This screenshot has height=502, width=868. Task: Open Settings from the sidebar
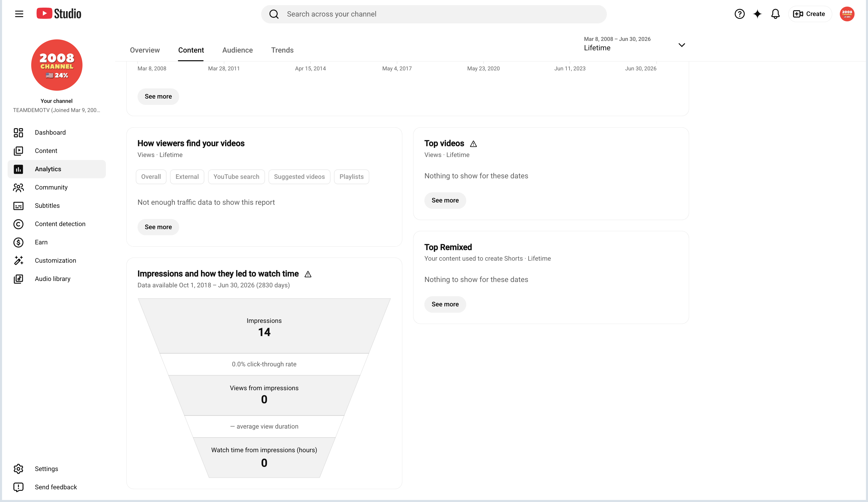point(57,468)
